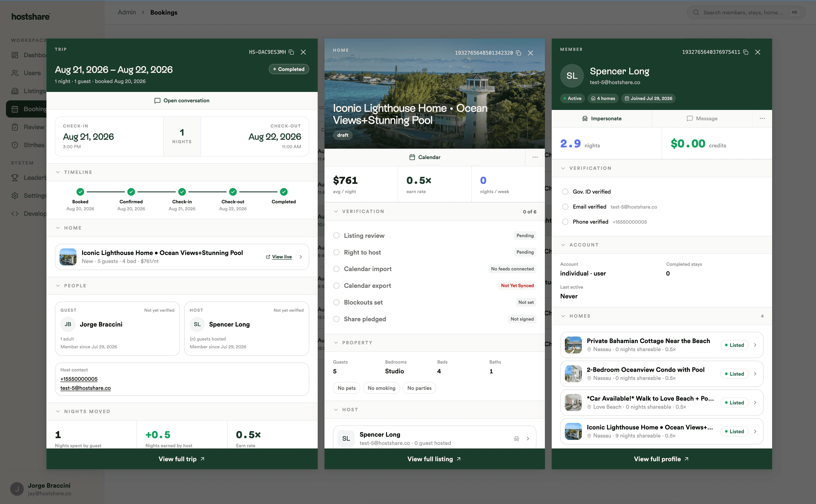Collapse the Timeline section
The image size is (816, 504).
pyautogui.click(x=182, y=172)
